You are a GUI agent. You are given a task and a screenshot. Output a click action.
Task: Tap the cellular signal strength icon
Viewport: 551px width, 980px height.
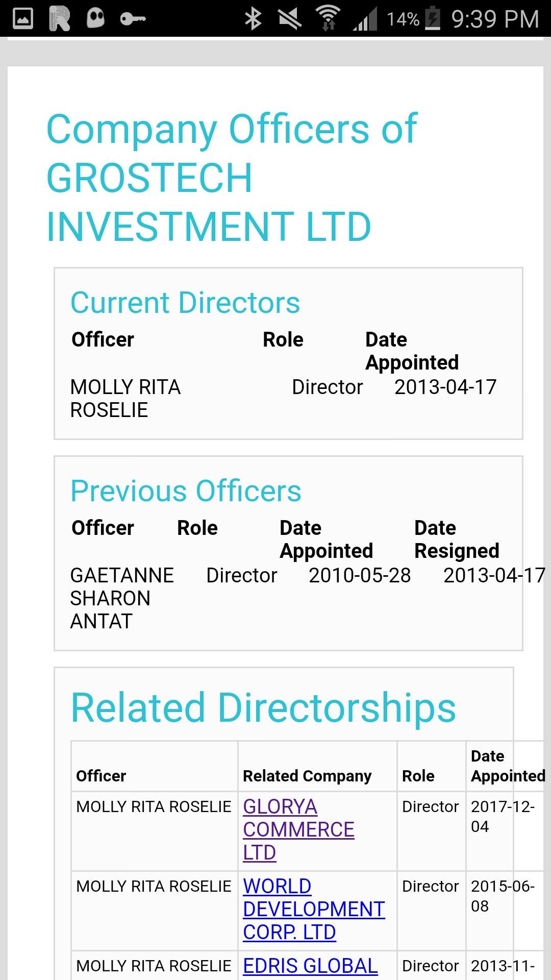tap(365, 19)
